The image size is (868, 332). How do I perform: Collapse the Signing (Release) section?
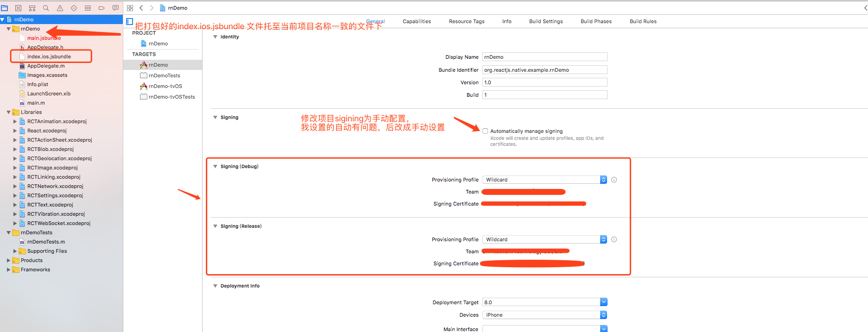click(x=215, y=226)
